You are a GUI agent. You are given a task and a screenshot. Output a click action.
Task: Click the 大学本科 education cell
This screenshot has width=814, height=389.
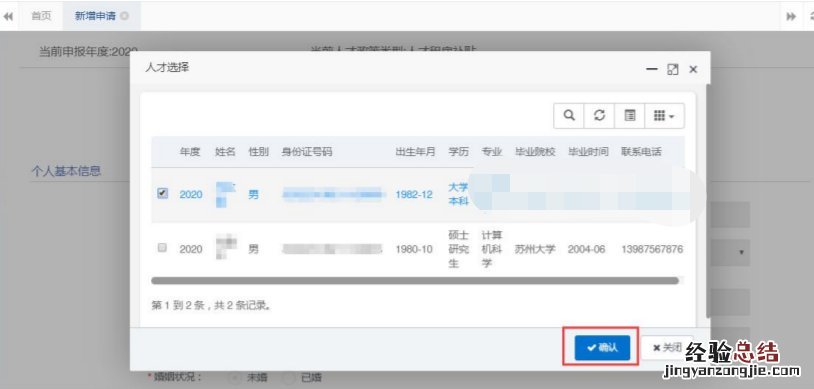458,194
